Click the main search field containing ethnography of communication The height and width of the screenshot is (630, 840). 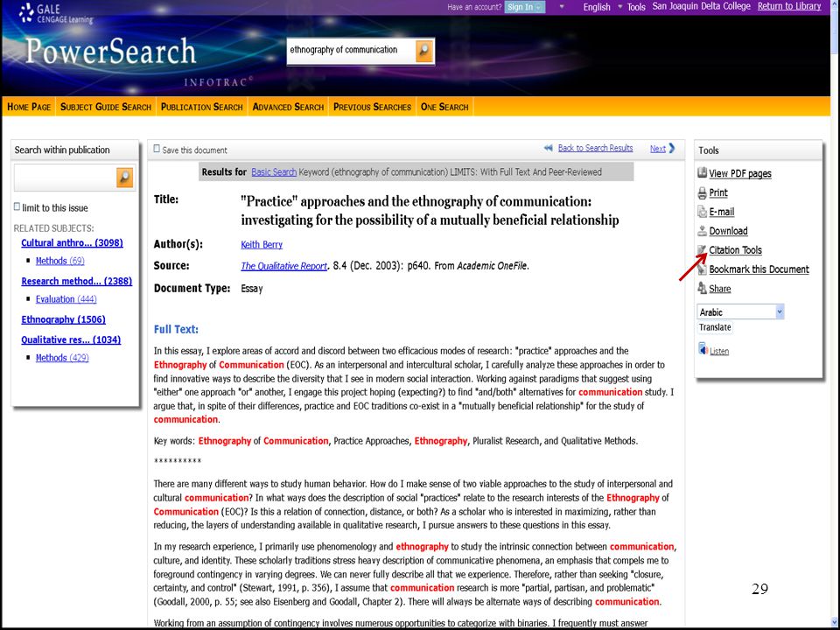coord(351,52)
